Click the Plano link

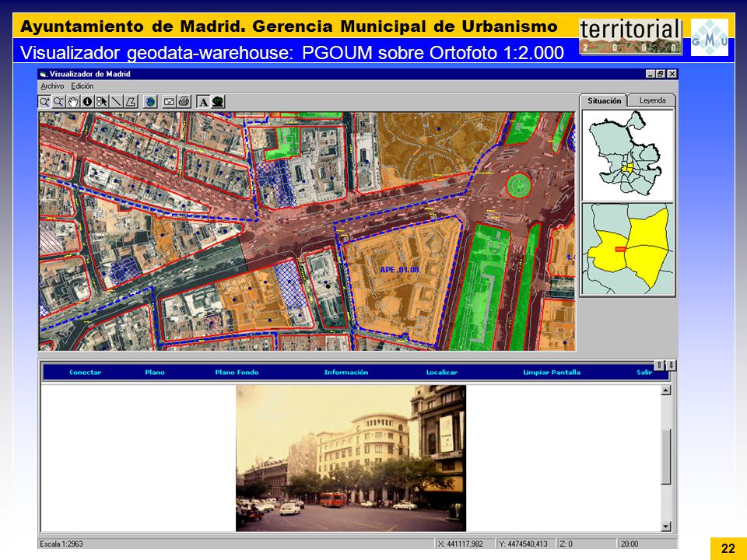(155, 373)
